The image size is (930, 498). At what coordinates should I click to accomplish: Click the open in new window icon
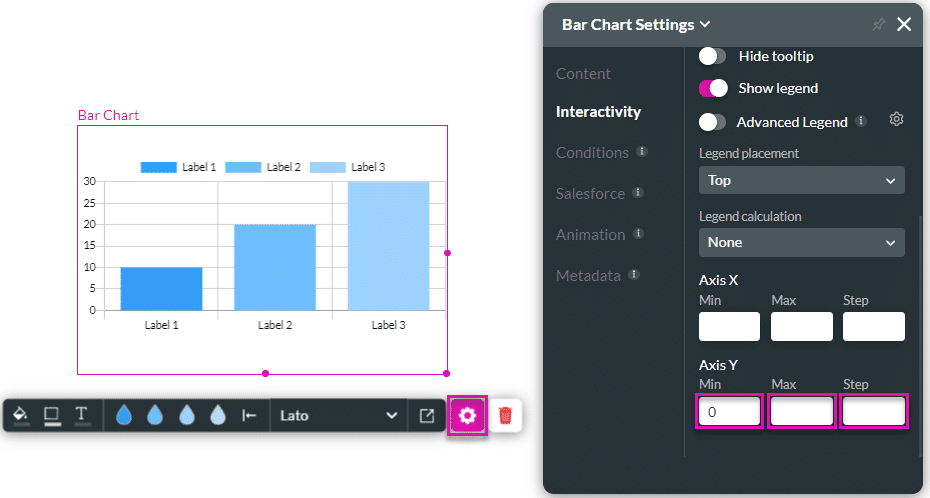click(427, 415)
